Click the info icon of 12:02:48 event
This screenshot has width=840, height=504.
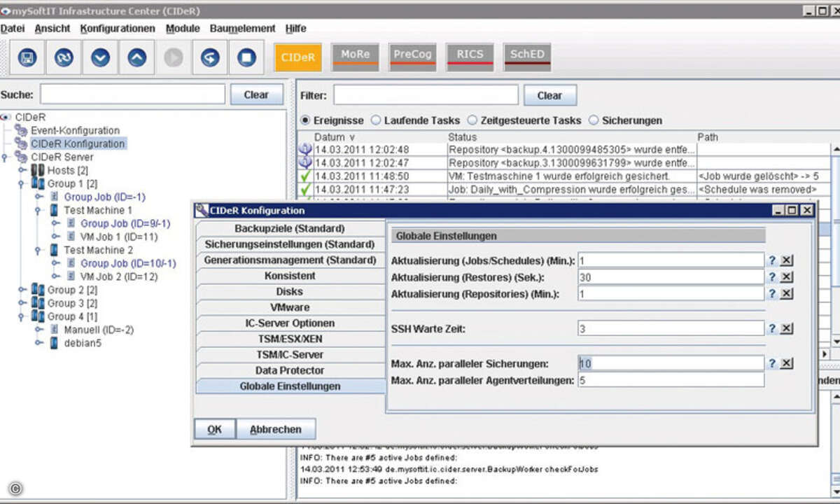point(305,149)
